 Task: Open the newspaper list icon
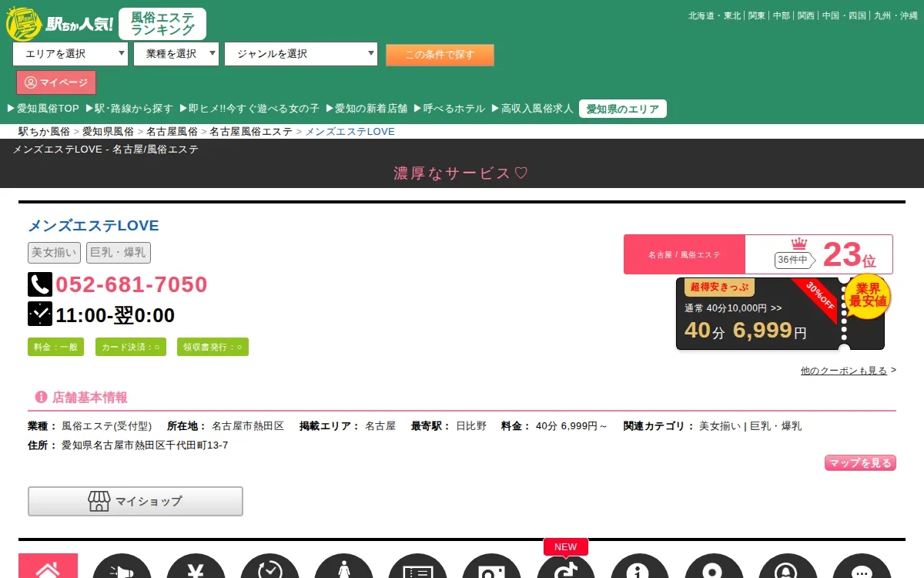click(x=417, y=566)
